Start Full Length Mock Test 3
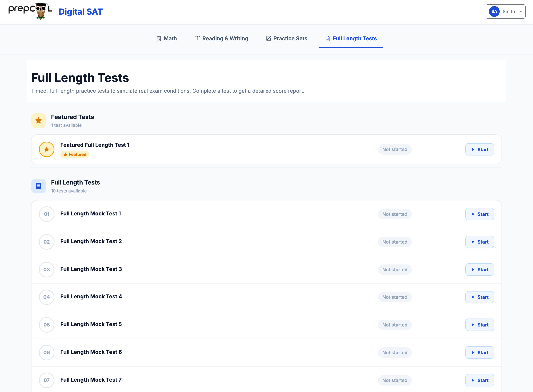533x392 pixels. tap(480, 270)
